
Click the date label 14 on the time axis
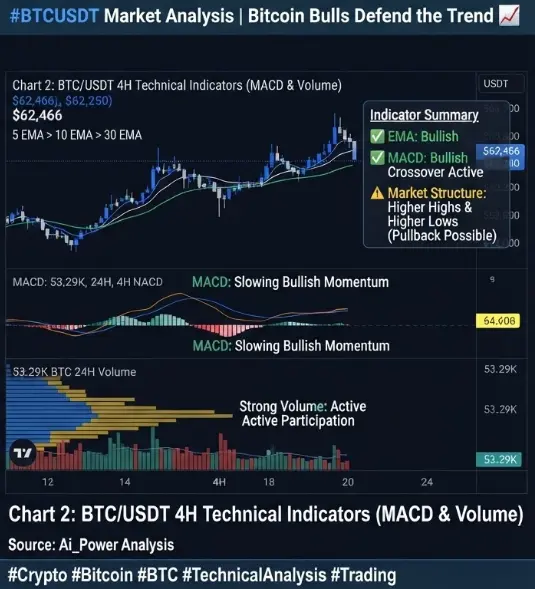[x=125, y=482]
